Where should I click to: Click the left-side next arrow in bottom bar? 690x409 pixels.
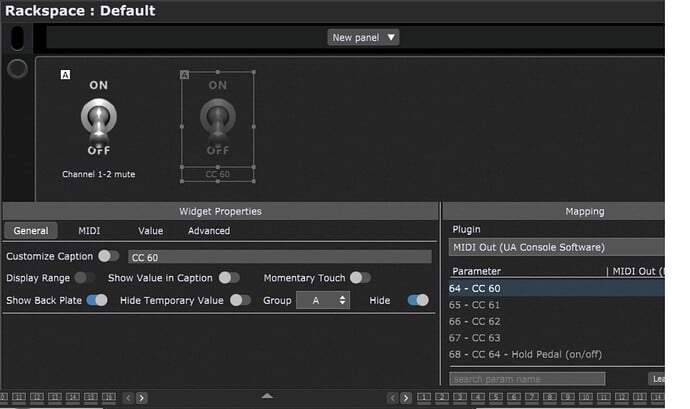click(142, 398)
